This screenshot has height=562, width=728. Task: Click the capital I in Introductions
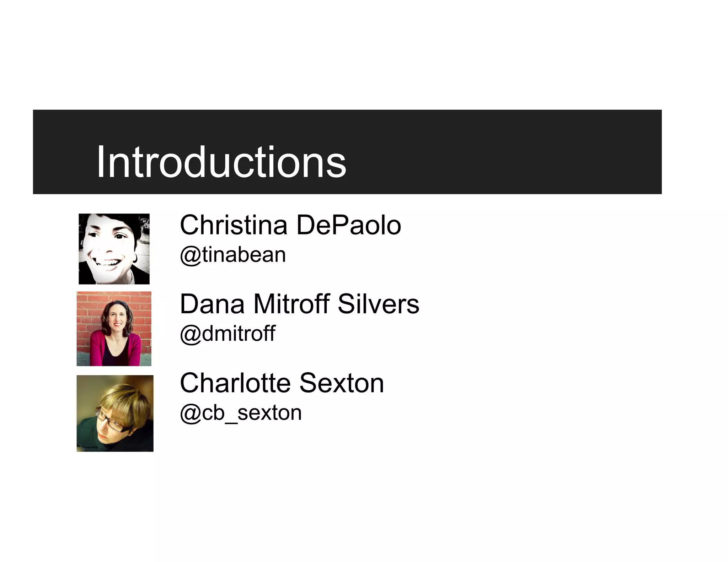(100, 162)
